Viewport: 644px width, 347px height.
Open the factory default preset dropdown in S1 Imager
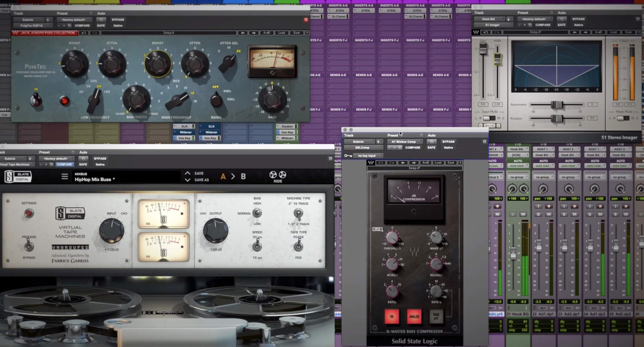[x=535, y=19]
